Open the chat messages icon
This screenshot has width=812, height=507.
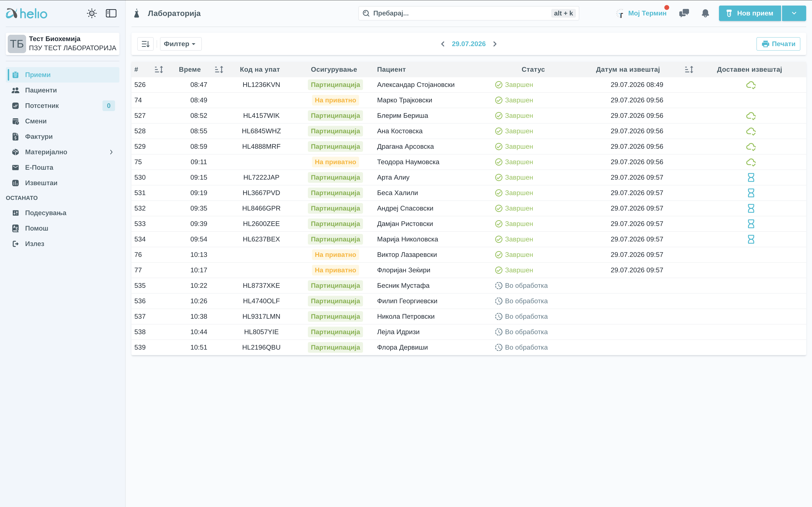[x=684, y=14]
